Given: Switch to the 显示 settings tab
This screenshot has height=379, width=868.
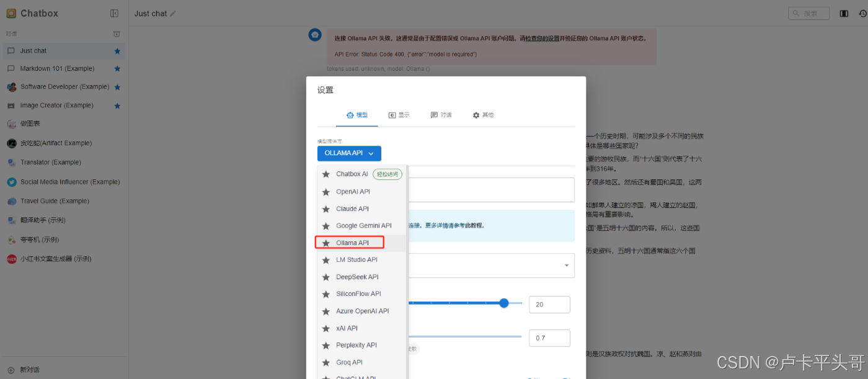Looking at the screenshot, I should coord(399,115).
